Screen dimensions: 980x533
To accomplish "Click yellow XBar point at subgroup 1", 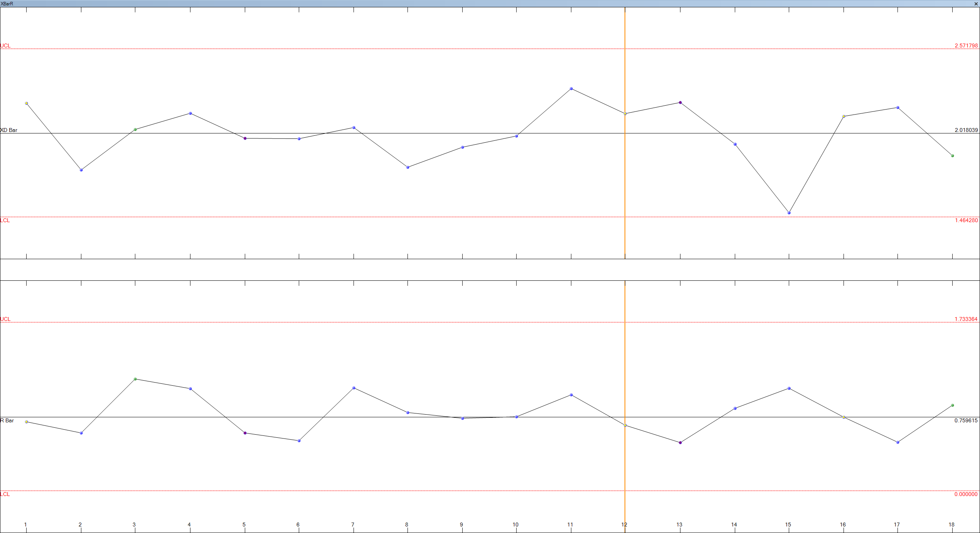I will click(x=26, y=103).
